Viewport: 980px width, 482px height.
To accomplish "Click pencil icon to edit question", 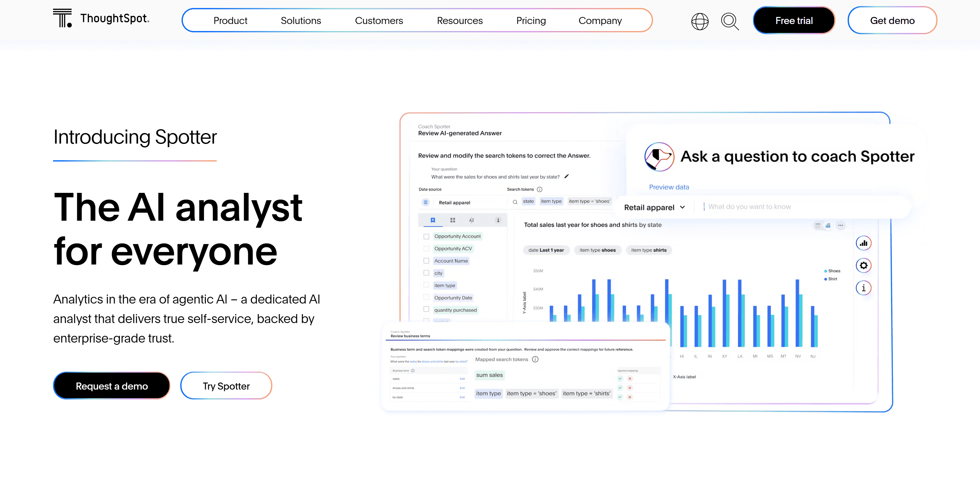I will coord(566,176).
